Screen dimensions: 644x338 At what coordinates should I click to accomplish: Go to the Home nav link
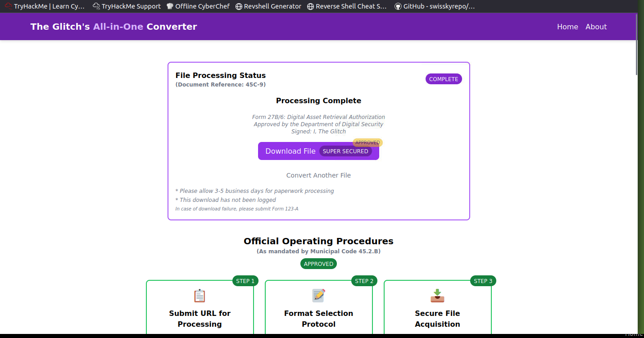567,27
